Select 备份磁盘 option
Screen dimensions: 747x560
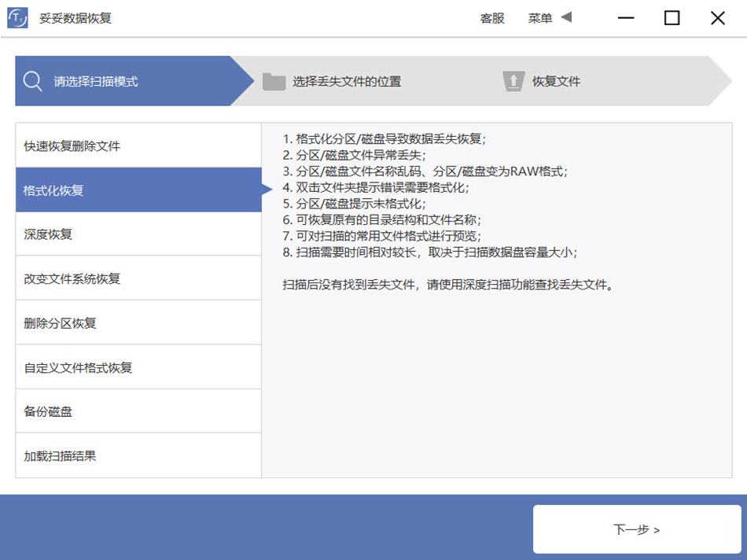pyautogui.click(x=138, y=411)
